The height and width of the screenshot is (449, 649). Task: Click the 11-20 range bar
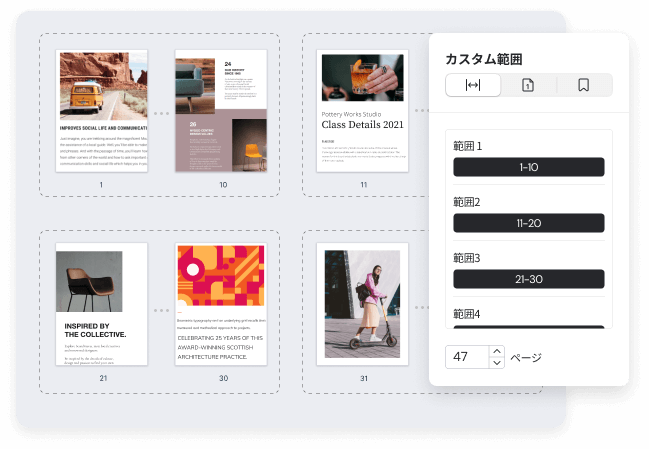(529, 223)
